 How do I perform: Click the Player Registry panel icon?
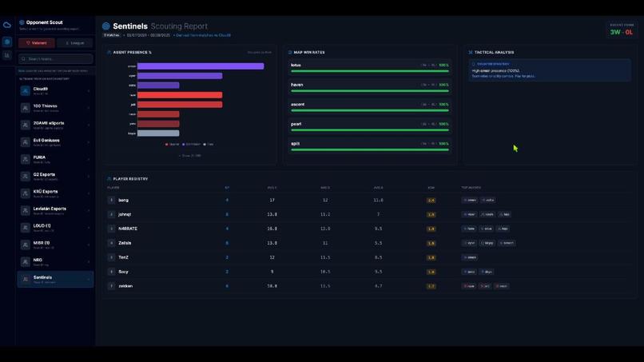pyautogui.click(x=109, y=179)
